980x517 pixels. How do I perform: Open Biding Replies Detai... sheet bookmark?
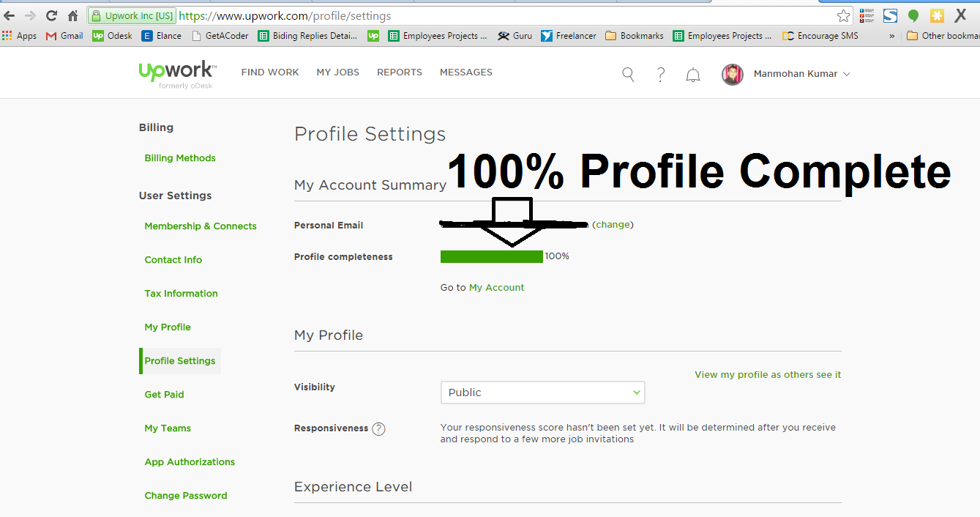click(308, 36)
